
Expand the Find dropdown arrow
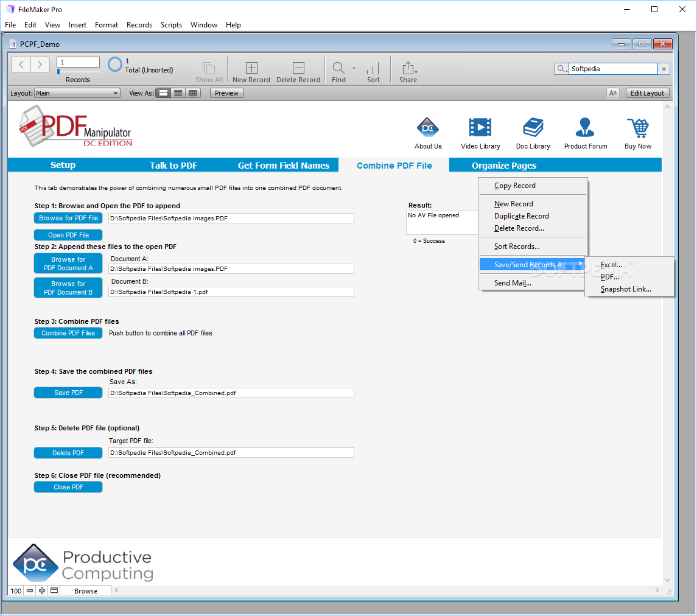click(x=354, y=68)
